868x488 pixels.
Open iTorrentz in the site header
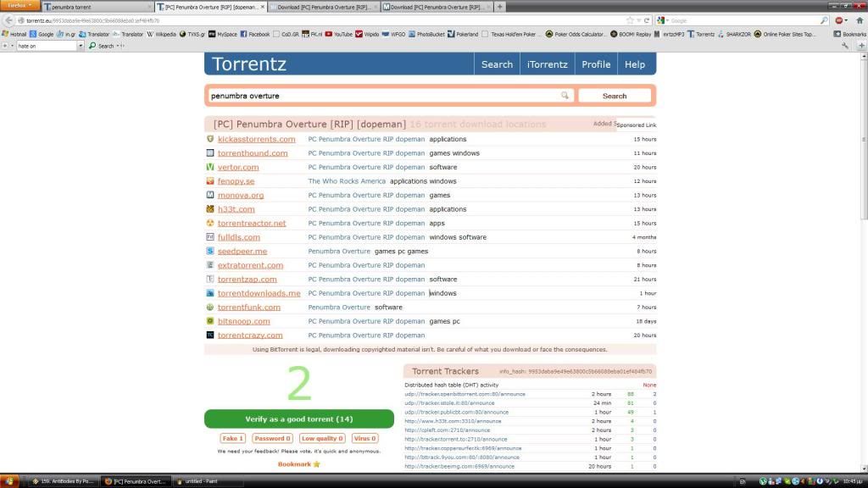click(x=547, y=64)
